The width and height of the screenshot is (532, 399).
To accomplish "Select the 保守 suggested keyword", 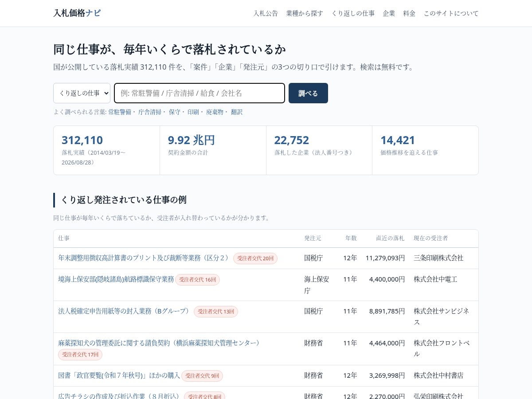I will point(175,112).
